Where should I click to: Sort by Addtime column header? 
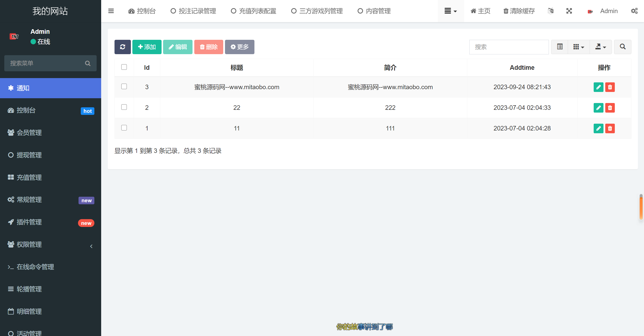[522, 68]
